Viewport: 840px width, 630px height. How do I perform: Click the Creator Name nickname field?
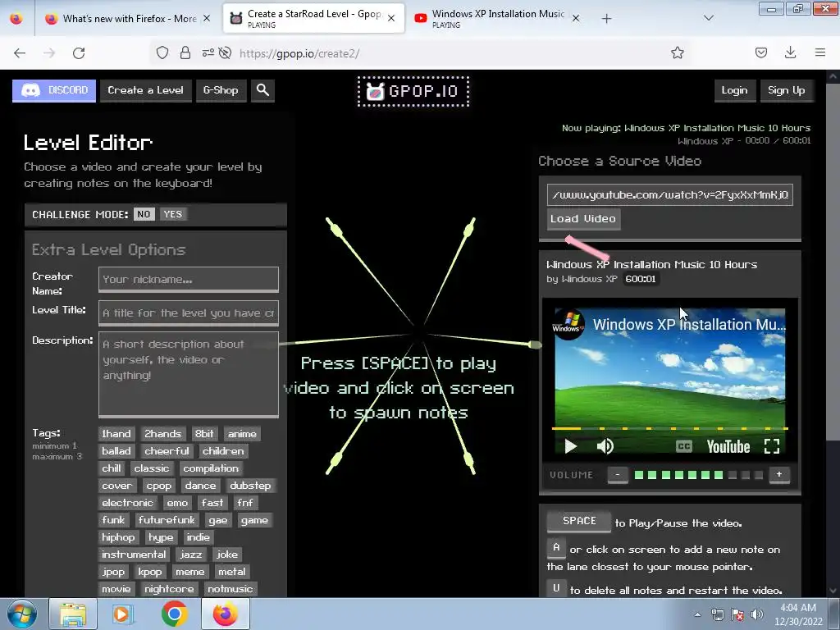189,279
